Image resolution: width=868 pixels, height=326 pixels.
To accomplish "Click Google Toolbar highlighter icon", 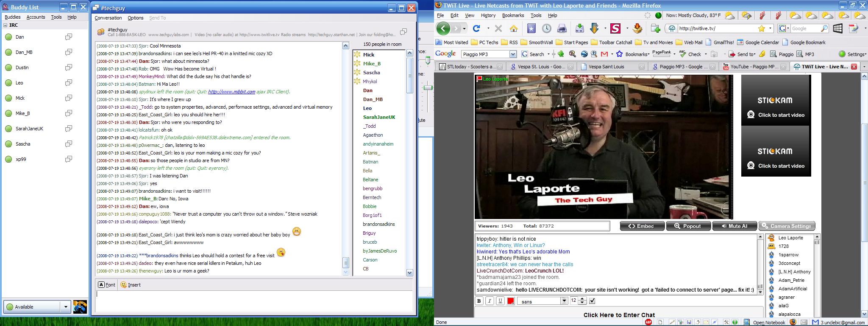I will point(762,54).
